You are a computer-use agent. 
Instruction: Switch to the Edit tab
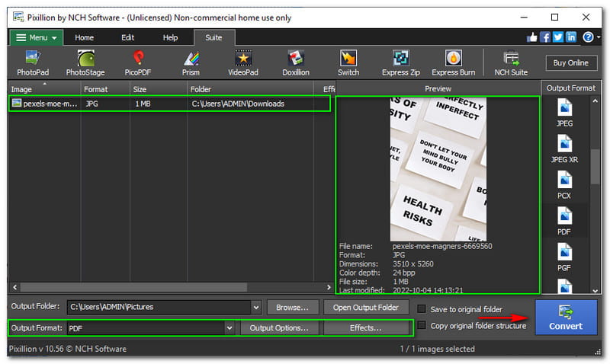click(x=128, y=37)
